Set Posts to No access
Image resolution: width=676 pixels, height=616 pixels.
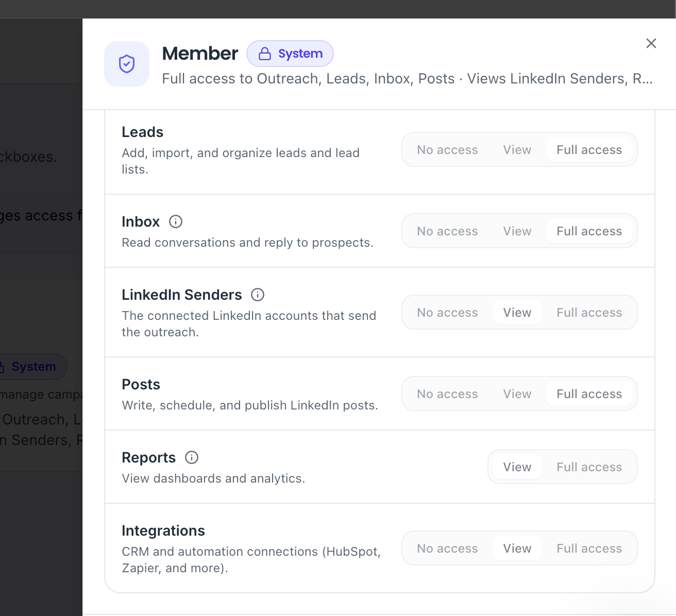[447, 394]
